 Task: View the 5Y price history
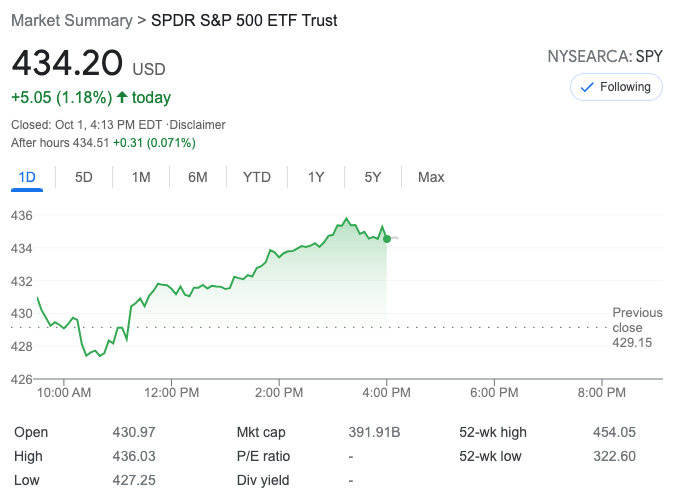[373, 177]
